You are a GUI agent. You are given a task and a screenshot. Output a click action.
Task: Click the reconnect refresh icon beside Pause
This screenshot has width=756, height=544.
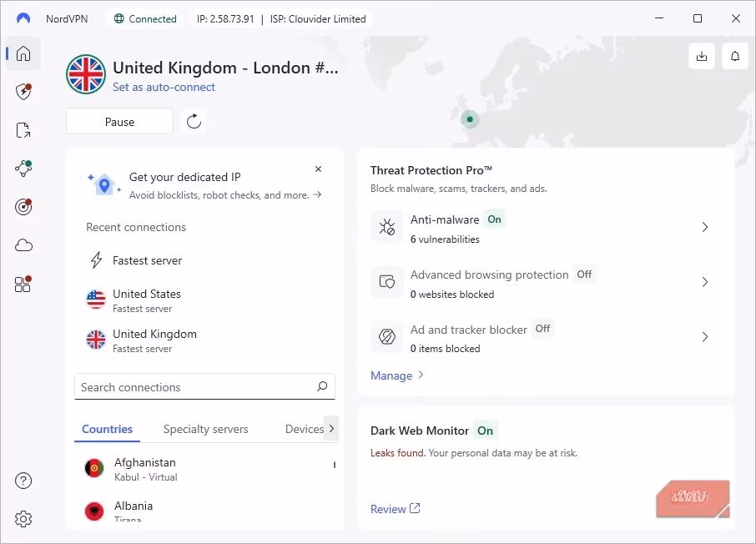[x=194, y=121]
